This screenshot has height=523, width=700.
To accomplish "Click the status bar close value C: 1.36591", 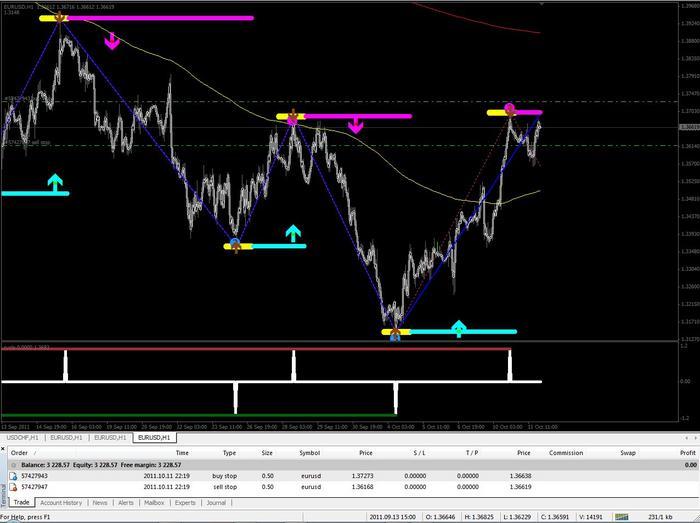I will (556, 517).
